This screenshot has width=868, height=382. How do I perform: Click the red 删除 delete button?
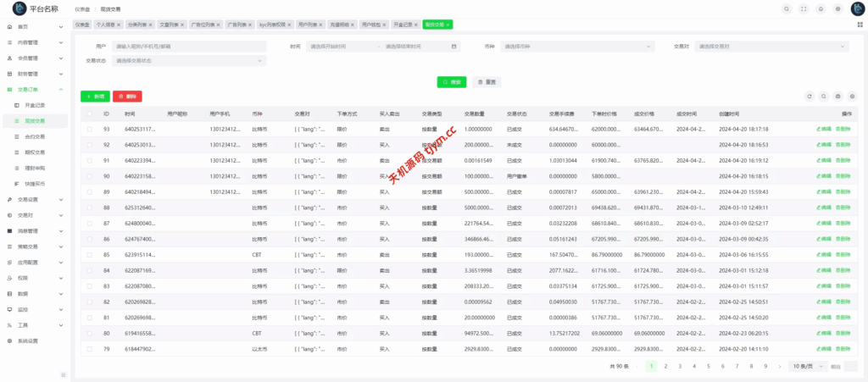pos(127,97)
